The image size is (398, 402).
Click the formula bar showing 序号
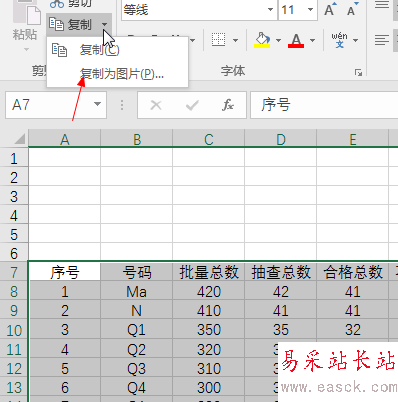(x=324, y=105)
